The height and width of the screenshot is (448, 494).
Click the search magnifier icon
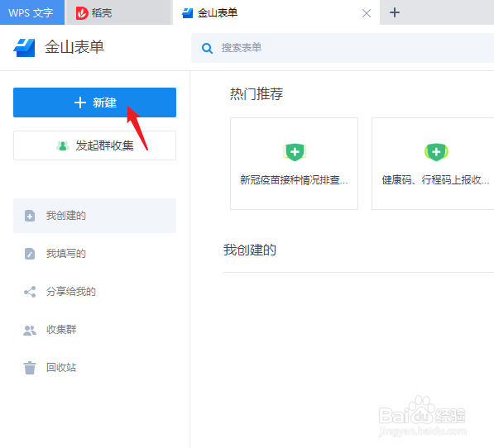pos(207,49)
